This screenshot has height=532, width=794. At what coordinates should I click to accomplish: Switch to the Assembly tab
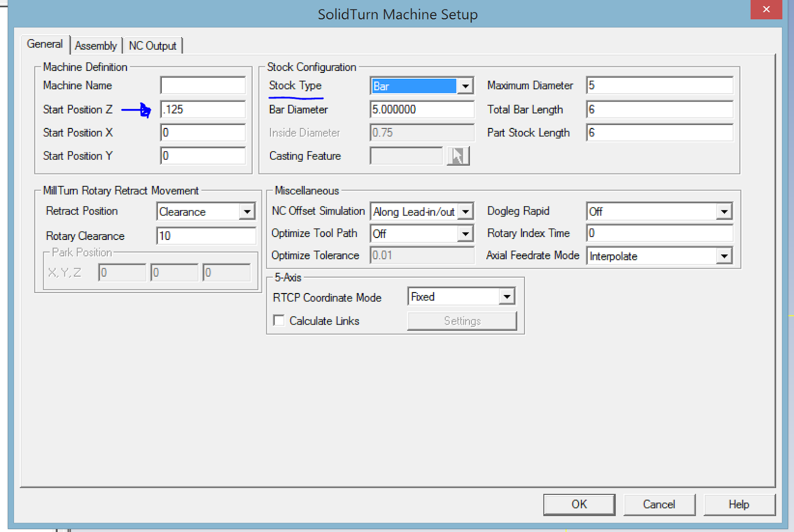click(96, 46)
